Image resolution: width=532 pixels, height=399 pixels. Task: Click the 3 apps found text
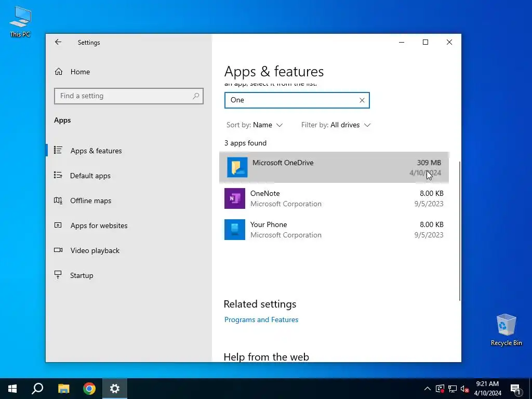[x=245, y=143]
